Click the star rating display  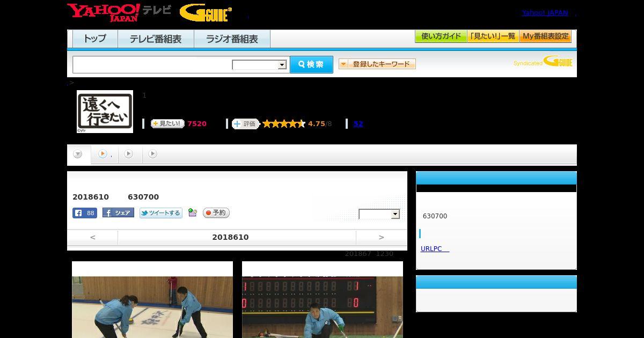click(x=283, y=123)
